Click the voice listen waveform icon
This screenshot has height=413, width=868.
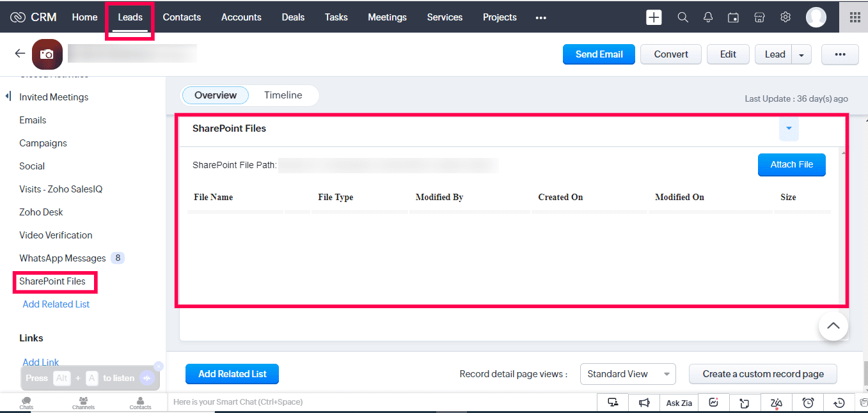click(x=147, y=378)
